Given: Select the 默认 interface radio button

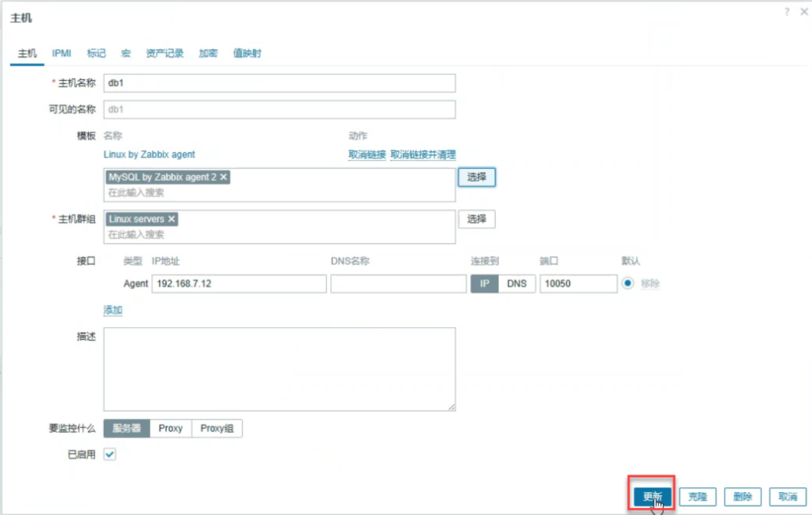Looking at the screenshot, I should 628,284.
